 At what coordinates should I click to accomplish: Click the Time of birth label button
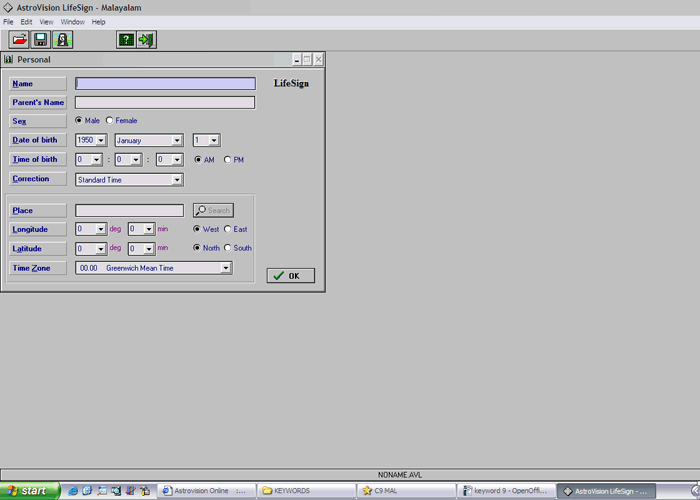(38, 159)
